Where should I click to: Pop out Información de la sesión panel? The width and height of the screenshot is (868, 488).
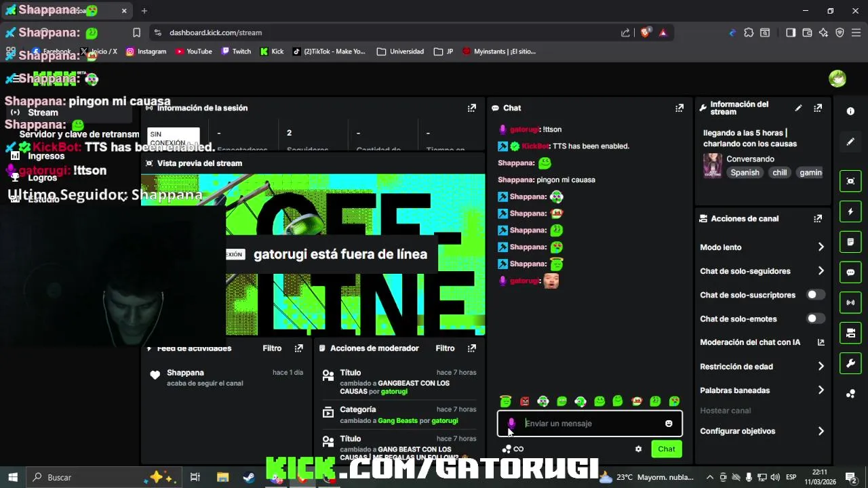click(471, 108)
